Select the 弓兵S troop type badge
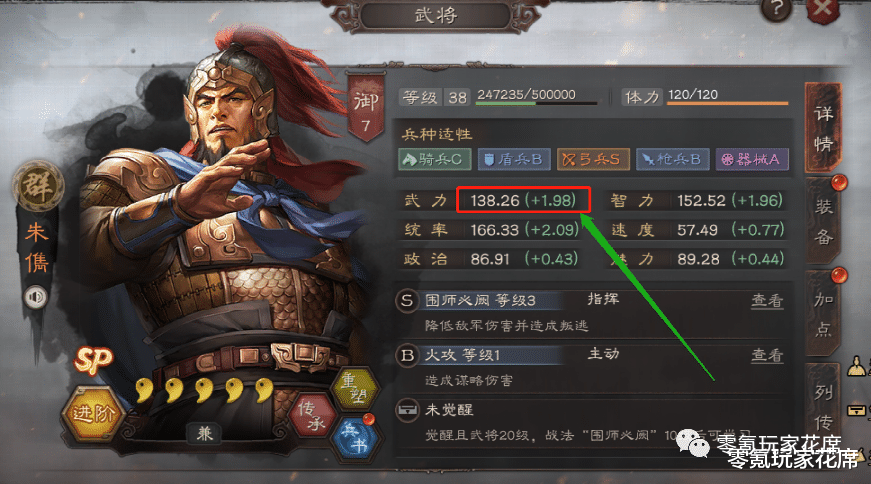This screenshot has height=484, width=871. pyautogui.click(x=593, y=159)
